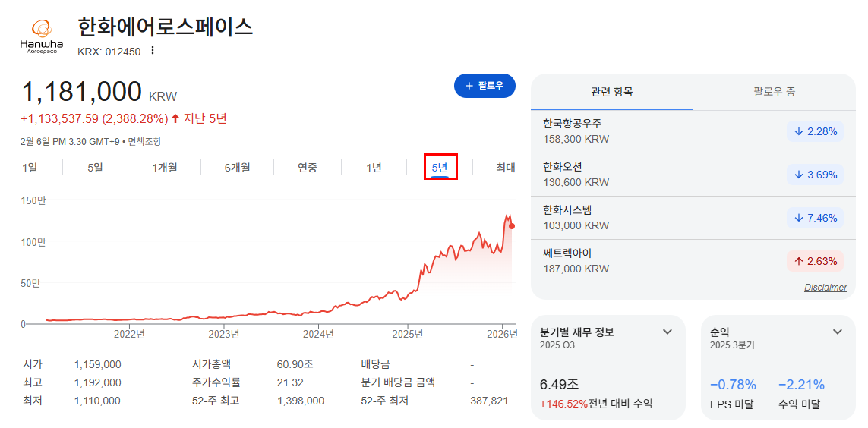This screenshot has width=868, height=428.
Task: Click the 52-주 최저 value 387,821
Action: pyautogui.click(x=488, y=401)
